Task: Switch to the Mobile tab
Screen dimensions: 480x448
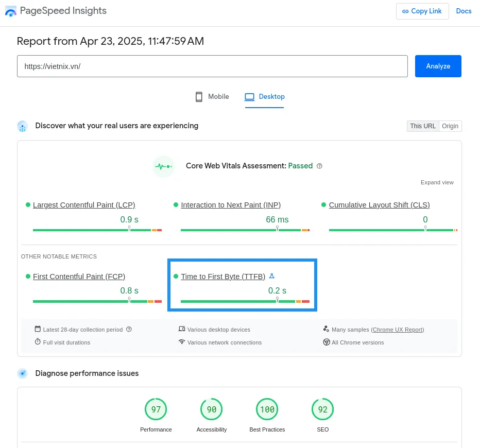Action: click(x=212, y=97)
